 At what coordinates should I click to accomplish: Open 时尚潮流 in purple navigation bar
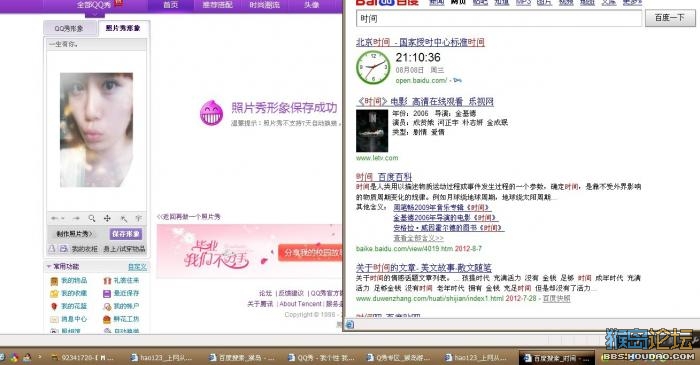(x=264, y=5)
